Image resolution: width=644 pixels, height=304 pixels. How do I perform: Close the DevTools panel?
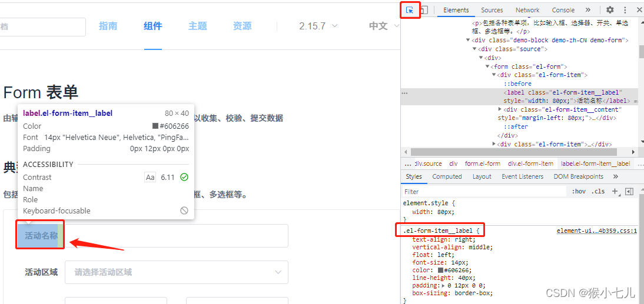click(x=639, y=10)
